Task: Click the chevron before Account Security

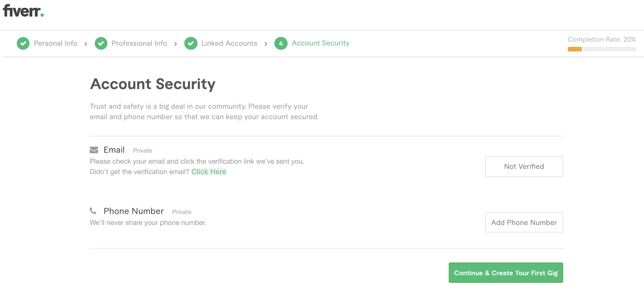Action: click(x=266, y=44)
